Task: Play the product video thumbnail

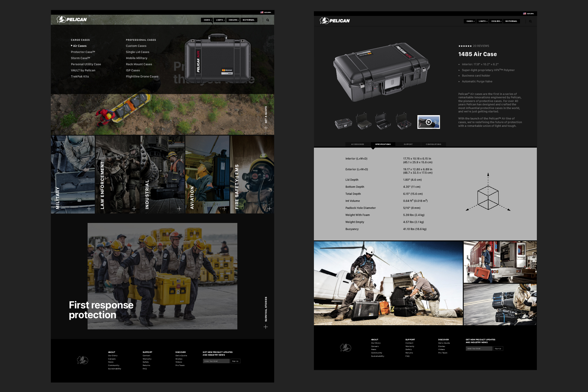Action: tap(428, 122)
